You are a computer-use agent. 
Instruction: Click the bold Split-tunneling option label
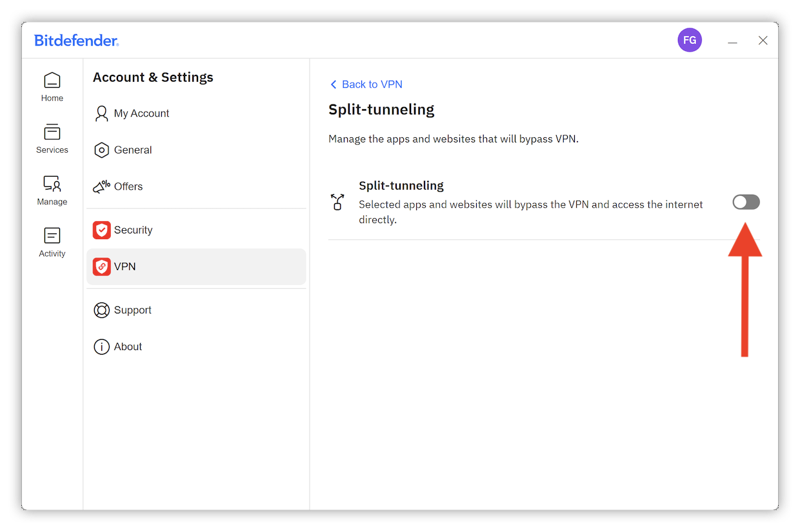[401, 186]
